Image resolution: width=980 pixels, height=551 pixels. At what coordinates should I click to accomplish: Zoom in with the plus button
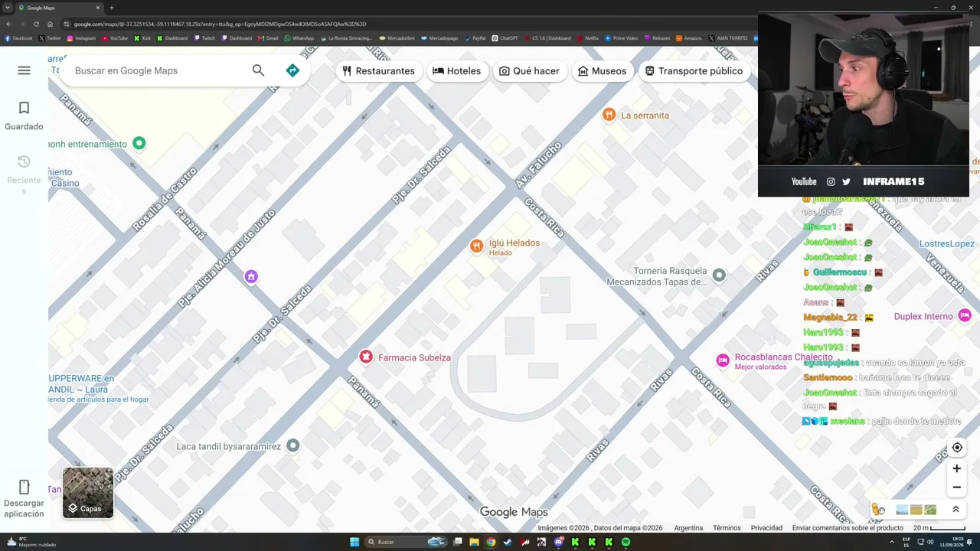click(x=957, y=468)
